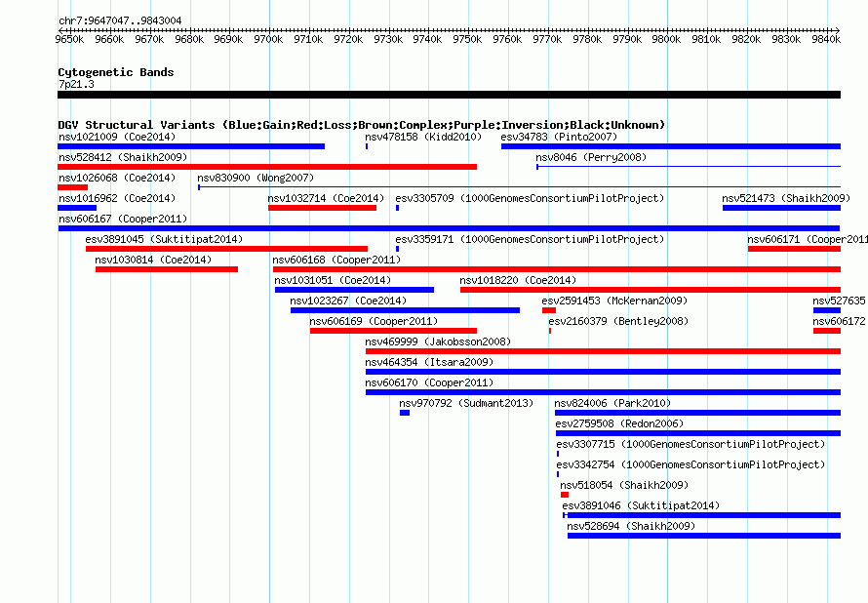Select the nsv606172 label
Image resolution: width=868 pixels, height=603 pixels.
(839, 321)
